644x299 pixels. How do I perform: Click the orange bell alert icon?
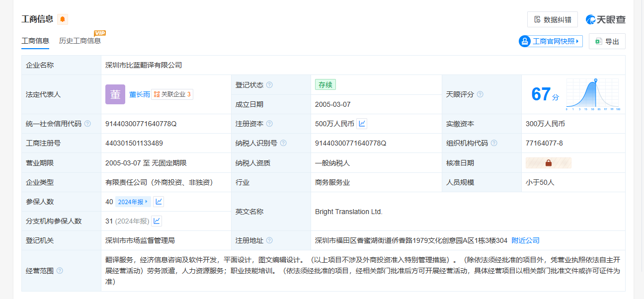pyautogui.click(x=63, y=19)
